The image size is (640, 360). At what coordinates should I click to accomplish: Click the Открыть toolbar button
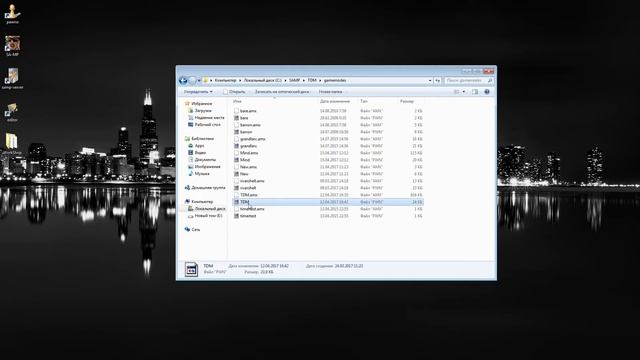234,92
